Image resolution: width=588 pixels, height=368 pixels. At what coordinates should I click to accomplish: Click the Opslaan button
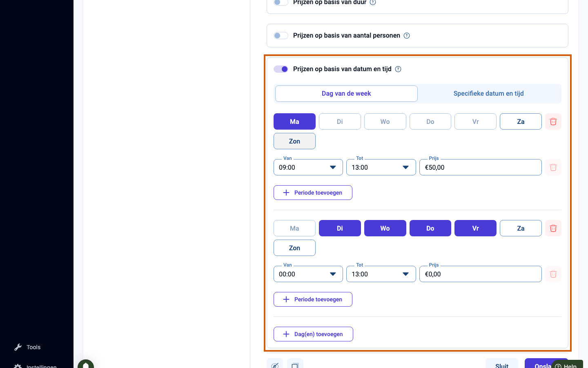point(538,364)
